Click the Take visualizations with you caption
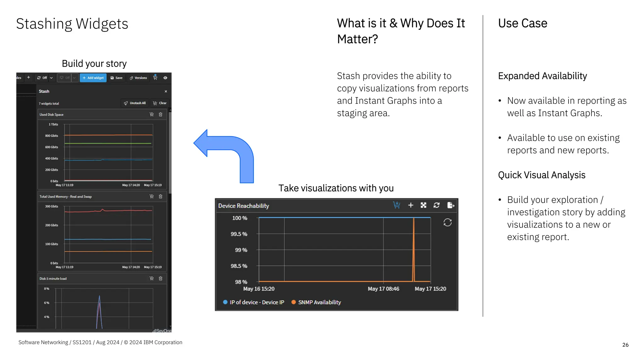Image resolution: width=644 pixels, height=362 pixels. tap(336, 188)
